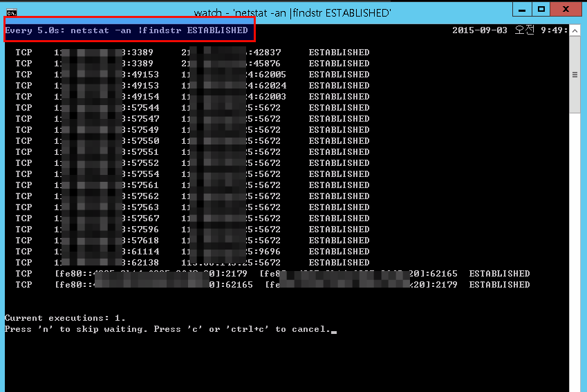
Task: Select local port ':57547'
Action: (x=143, y=119)
